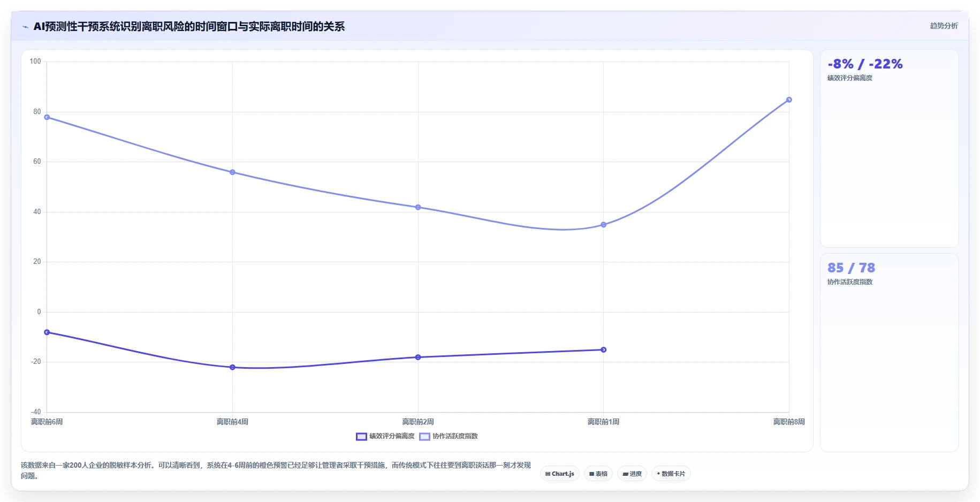Click the footnote text about 200人企业
The width and height of the screenshot is (980, 502).
[276, 470]
